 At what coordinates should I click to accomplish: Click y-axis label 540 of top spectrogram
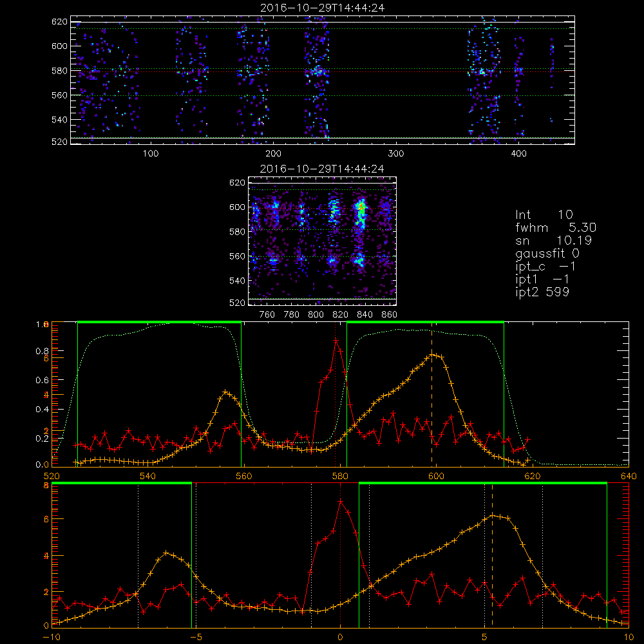coord(59,120)
